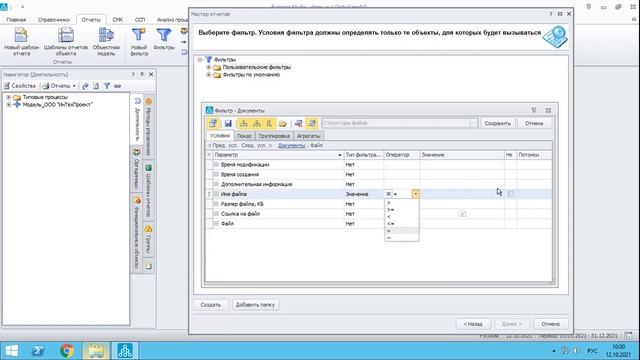Click the Параметр column sort arrow
Image resolution: width=640 pixels, height=360 pixels.
[x=340, y=155]
